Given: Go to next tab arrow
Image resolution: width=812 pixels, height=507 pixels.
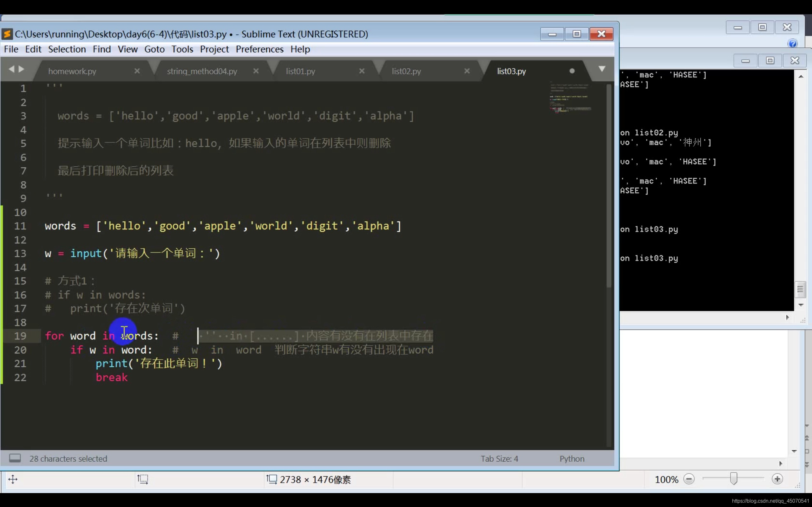Looking at the screenshot, I should (22, 69).
